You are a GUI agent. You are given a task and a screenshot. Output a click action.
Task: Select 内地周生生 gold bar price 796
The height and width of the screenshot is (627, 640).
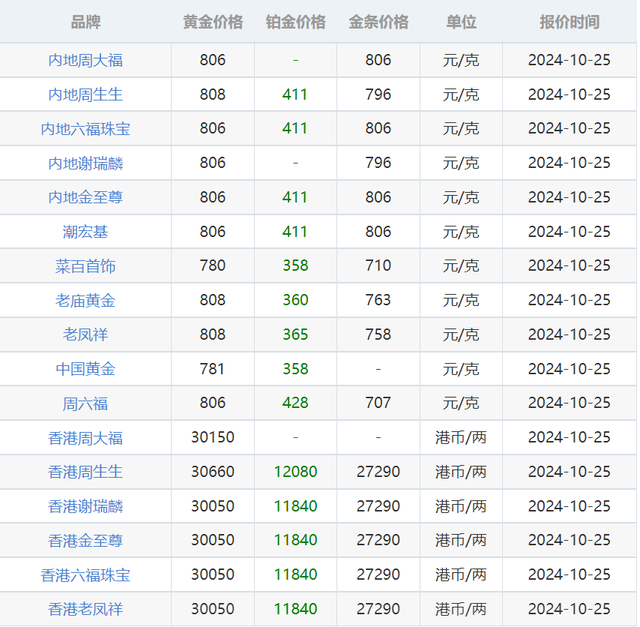tap(378, 95)
